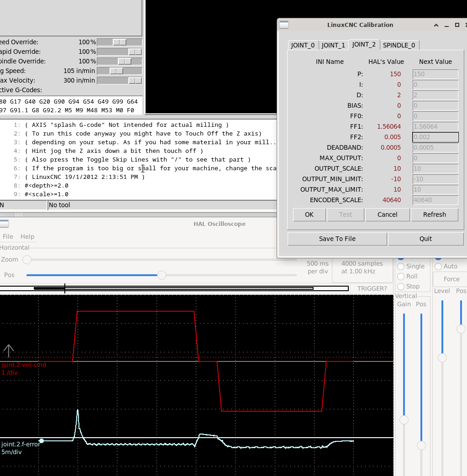The width and height of the screenshot is (467, 476).
Task: Select the Single run mode radio
Action: click(x=401, y=266)
